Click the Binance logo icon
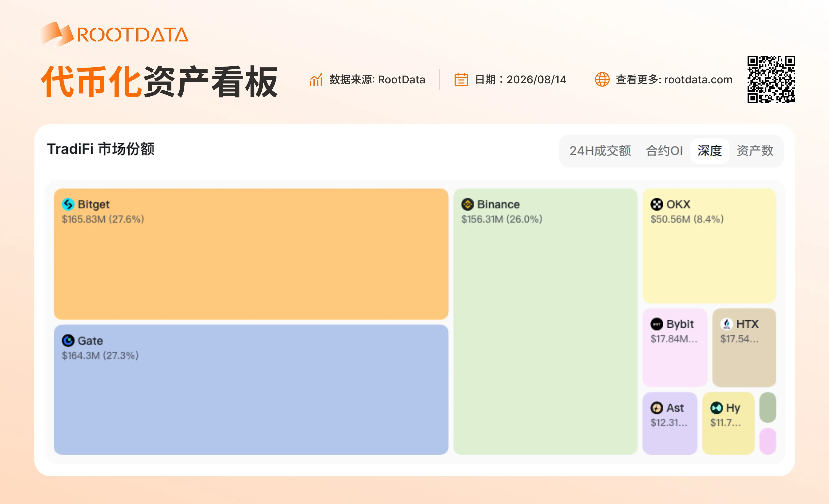Screen dimensions: 829x504 pos(467,204)
